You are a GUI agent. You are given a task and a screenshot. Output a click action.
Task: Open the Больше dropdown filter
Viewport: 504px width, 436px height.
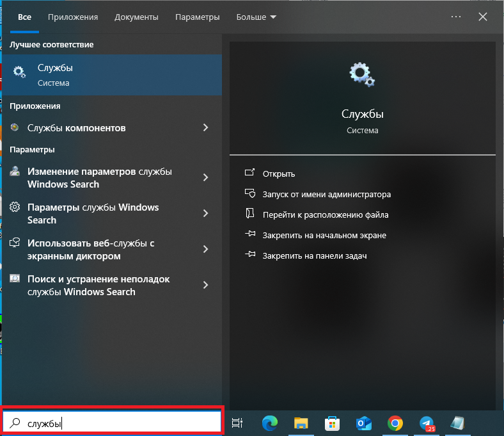click(256, 17)
